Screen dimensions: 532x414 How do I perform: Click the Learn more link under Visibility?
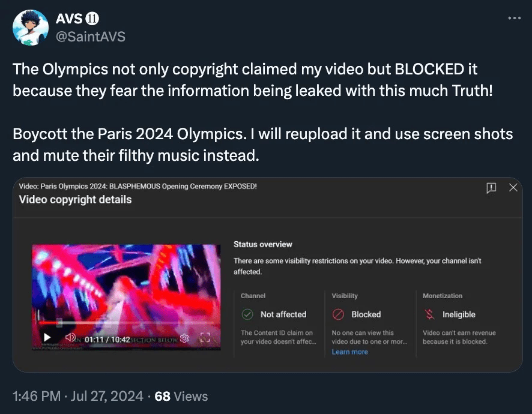click(349, 352)
